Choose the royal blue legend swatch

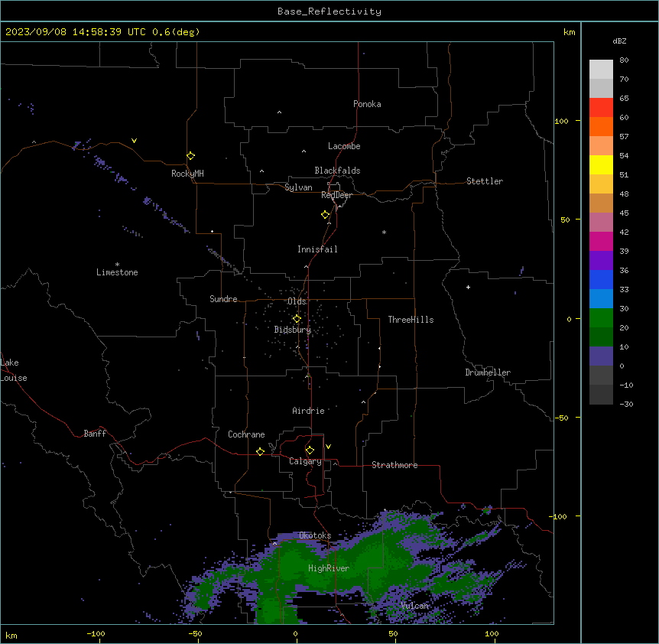(x=601, y=279)
